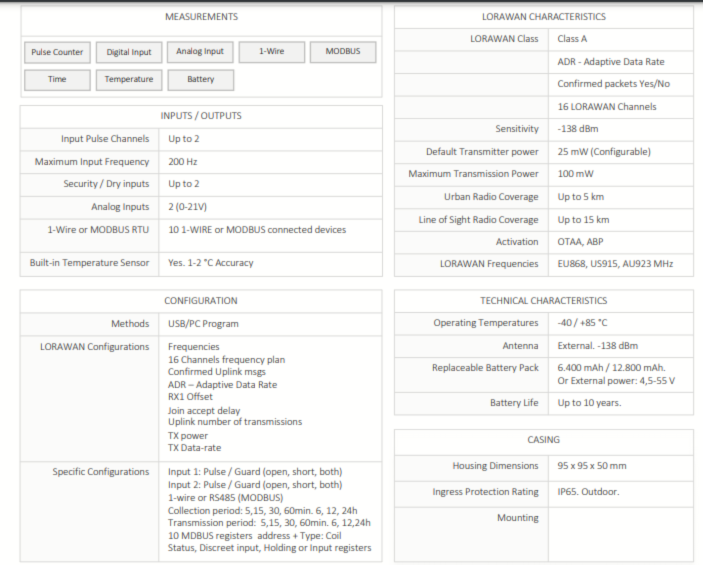The width and height of the screenshot is (703, 565).
Task: Click the Security / Dry inputs label
Action: point(106,184)
